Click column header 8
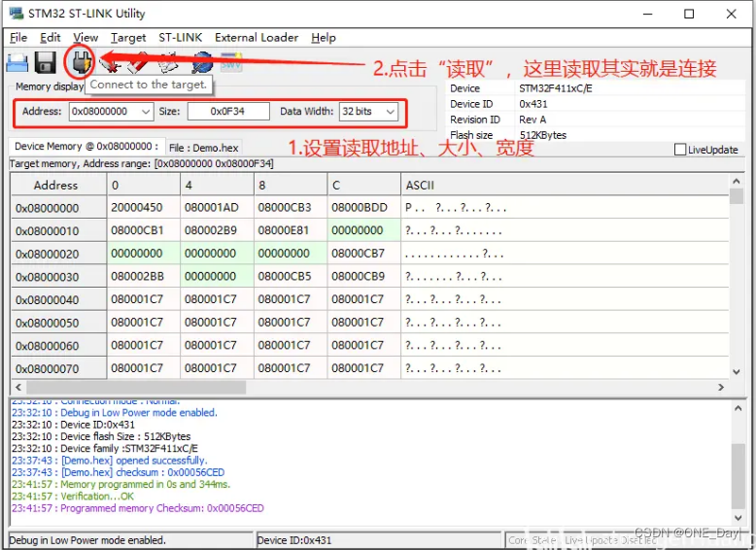The width and height of the screenshot is (756, 550). coord(291,185)
